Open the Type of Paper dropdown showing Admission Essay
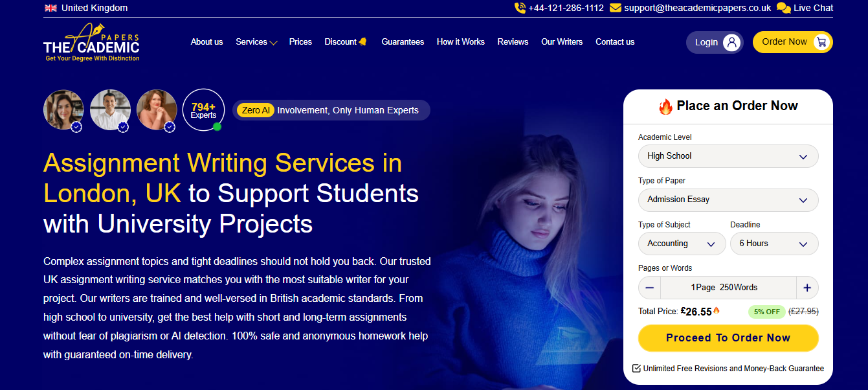Screen dimensions: 868x390 point(728,200)
